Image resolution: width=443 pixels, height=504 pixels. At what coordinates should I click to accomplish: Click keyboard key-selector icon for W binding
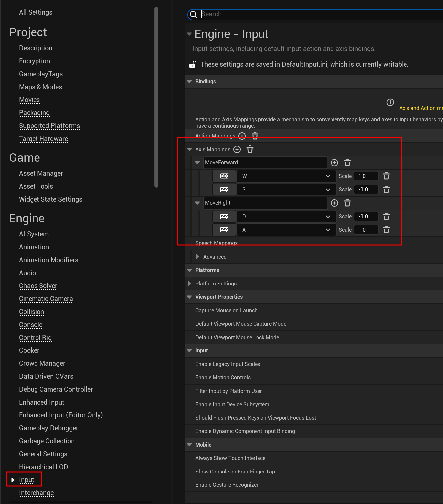pos(224,176)
